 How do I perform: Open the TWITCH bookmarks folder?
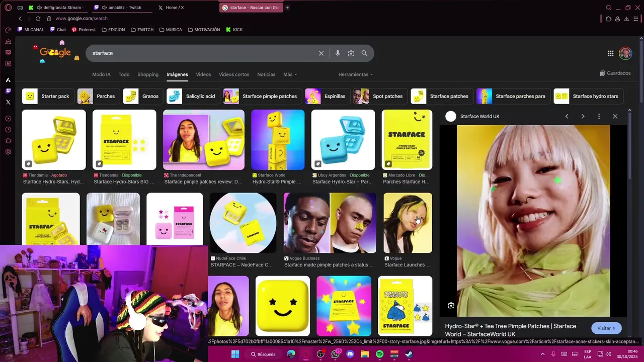coord(142,30)
